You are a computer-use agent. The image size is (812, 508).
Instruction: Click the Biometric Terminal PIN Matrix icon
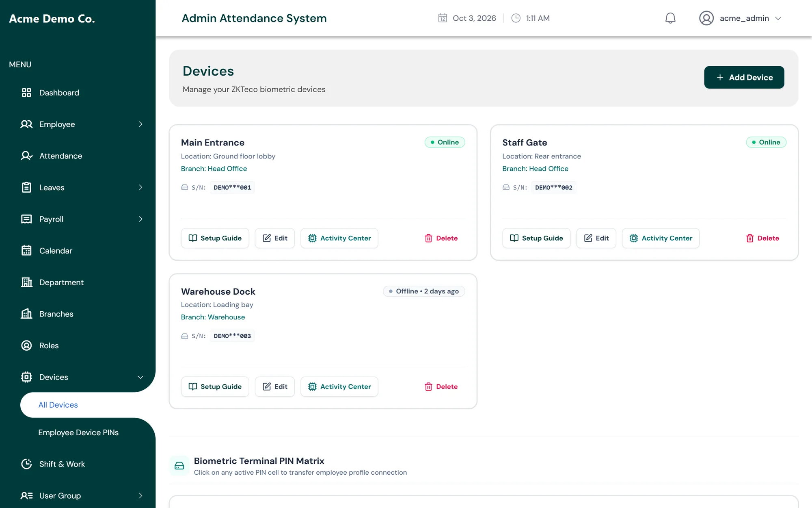click(x=179, y=466)
